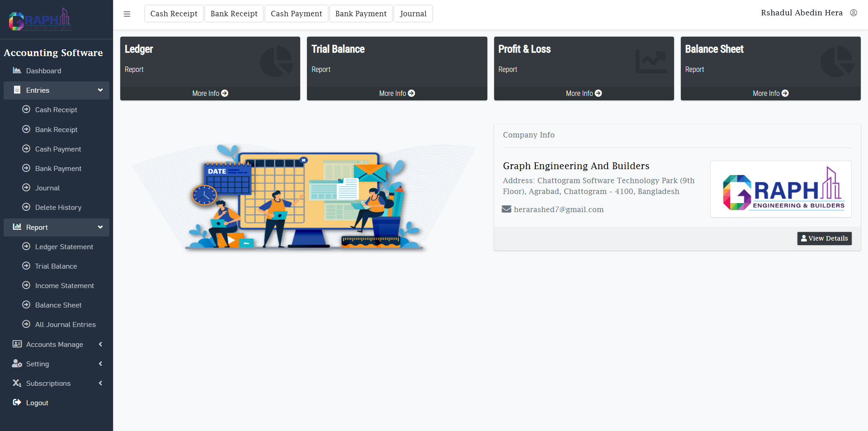This screenshot has width=868, height=431.
Task: Open More Info on Profit & Loss card
Action: pos(584,93)
